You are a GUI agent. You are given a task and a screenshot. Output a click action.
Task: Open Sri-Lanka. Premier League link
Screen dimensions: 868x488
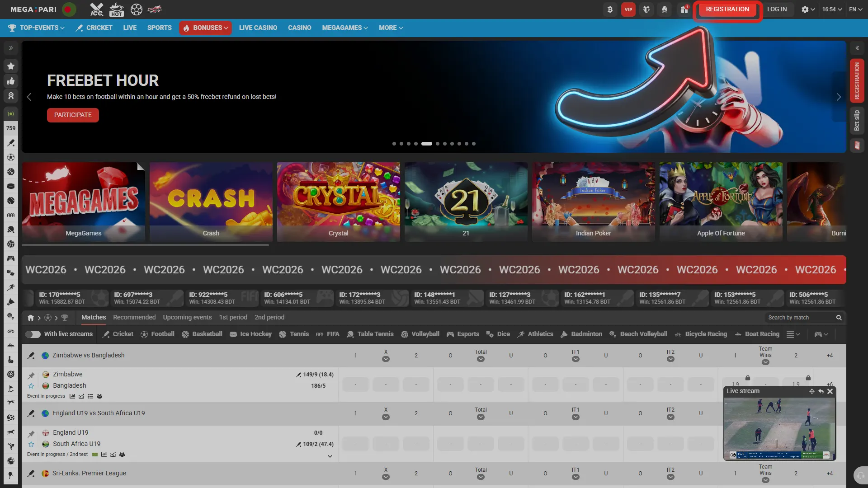[89, 474]
